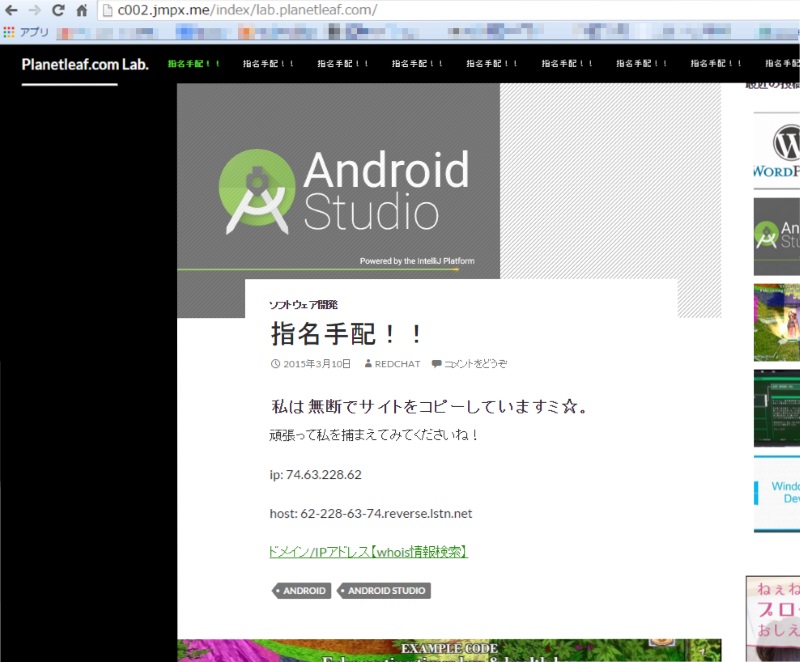Image resolution: width=800 pixels, height=662 pixels.
Task: Click the 私は無断でサイトをコピー sentence
Action: [x=430, y=406]
